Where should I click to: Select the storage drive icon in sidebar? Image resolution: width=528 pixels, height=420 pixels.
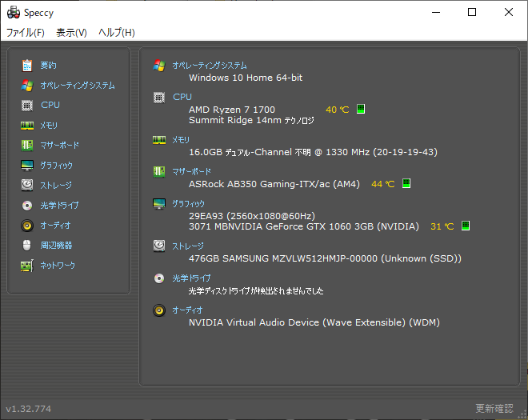point(27,185)
